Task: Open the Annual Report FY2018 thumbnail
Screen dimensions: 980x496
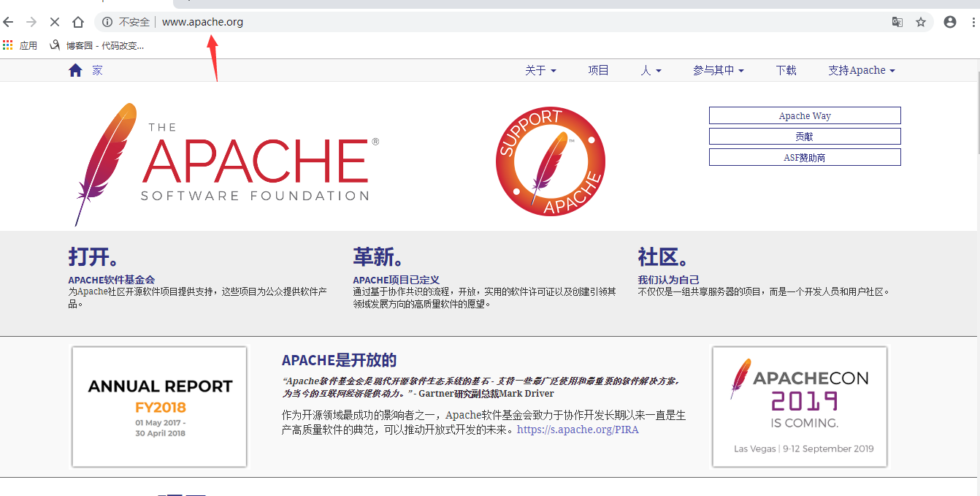Action: pos(159,406)
